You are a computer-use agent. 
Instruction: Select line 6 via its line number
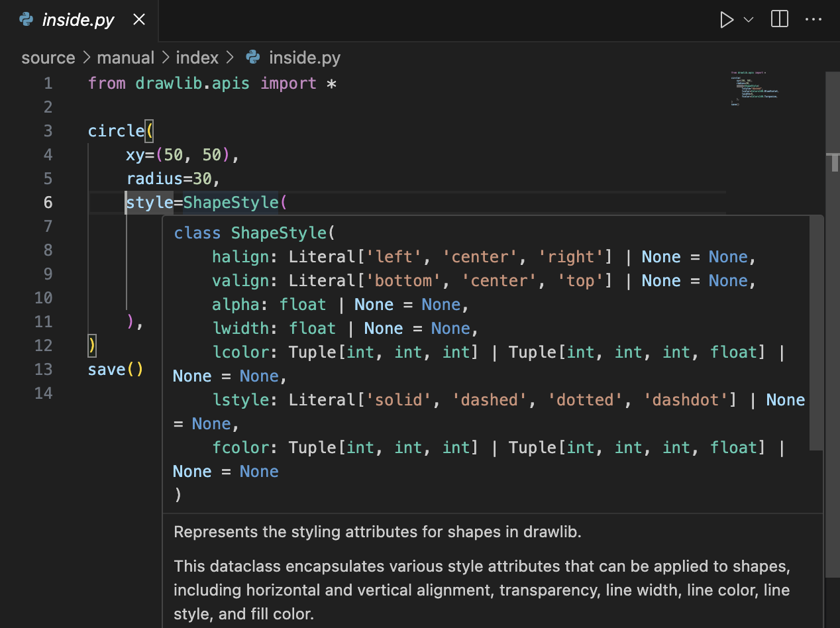[x=48, y=202]
